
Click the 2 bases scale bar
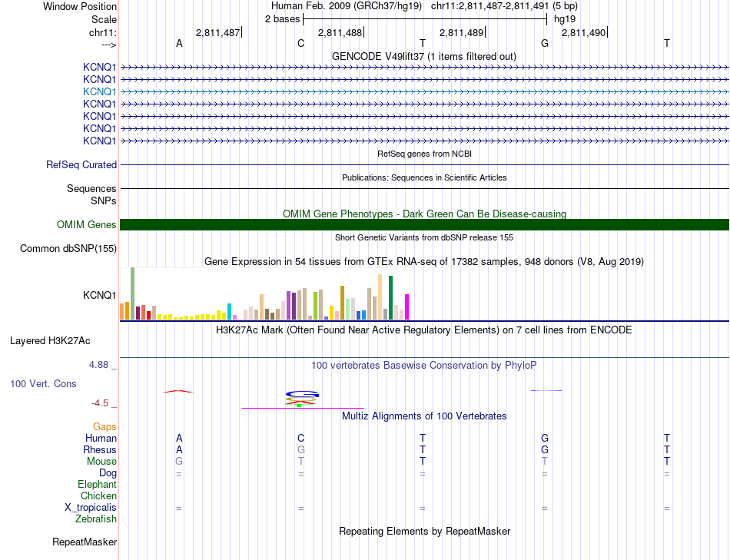(x=425, y=19)
